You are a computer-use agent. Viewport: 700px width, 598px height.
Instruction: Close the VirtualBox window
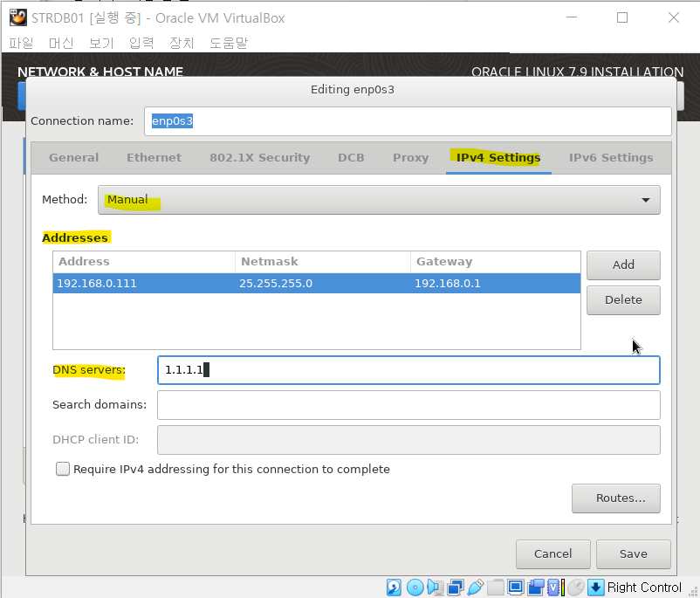point(674,17)
